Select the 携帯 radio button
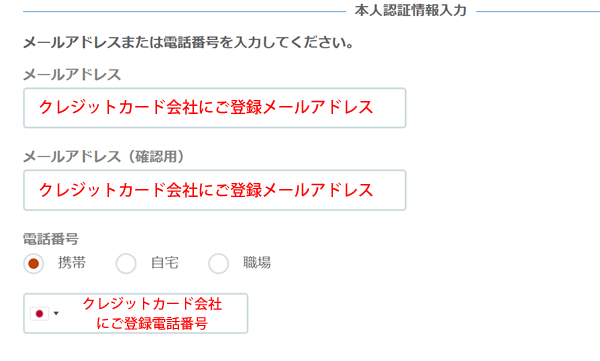The width and height of the screenshot is (600, 361). (x=34, y=264)
